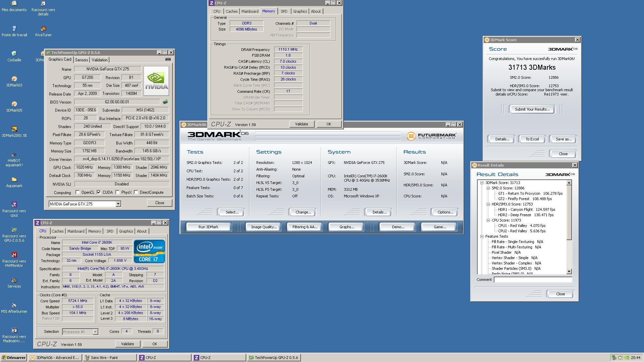Collapse the HDR/SM3.0 Score tree node
The width and height of the screenshot is (644, 362).
point(488,204)
